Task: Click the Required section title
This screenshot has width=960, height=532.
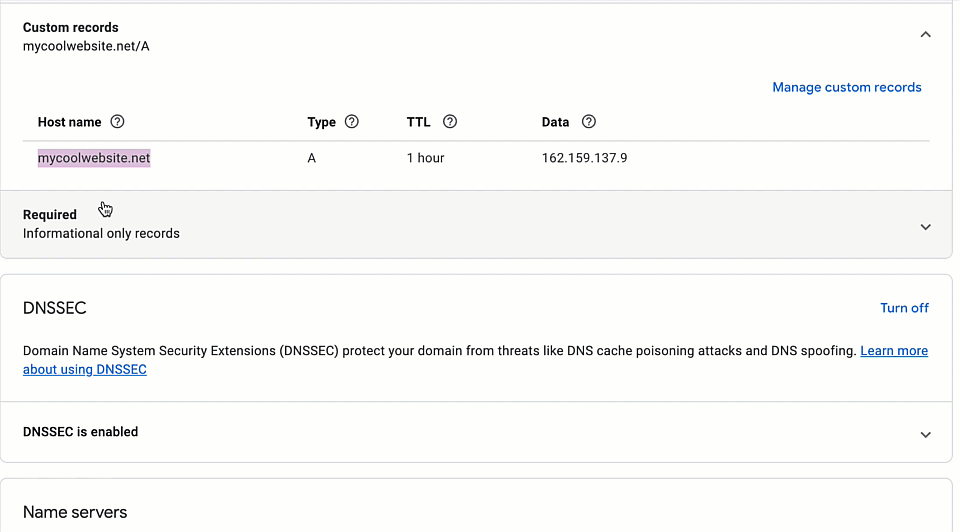Action: click(50, 215)
